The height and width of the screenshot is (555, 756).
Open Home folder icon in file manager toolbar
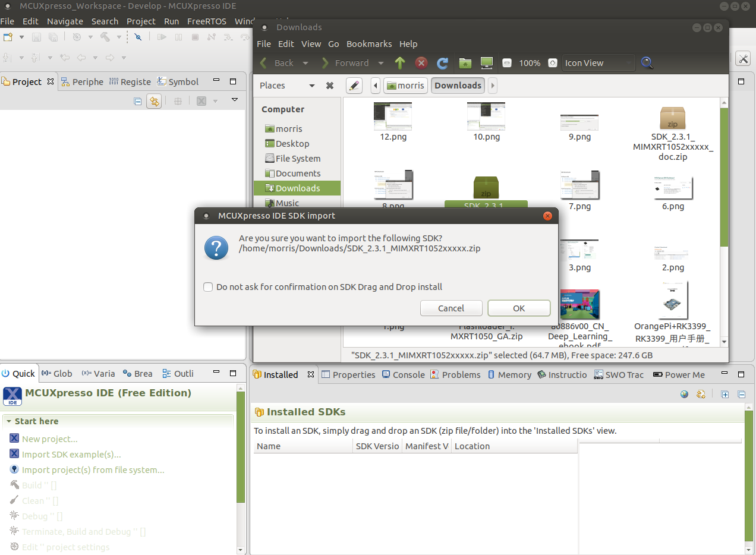click(465, 62)
